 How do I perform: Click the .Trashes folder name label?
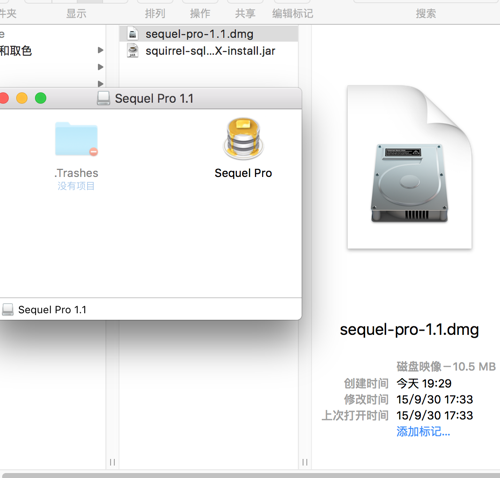(x=76, y=173)
